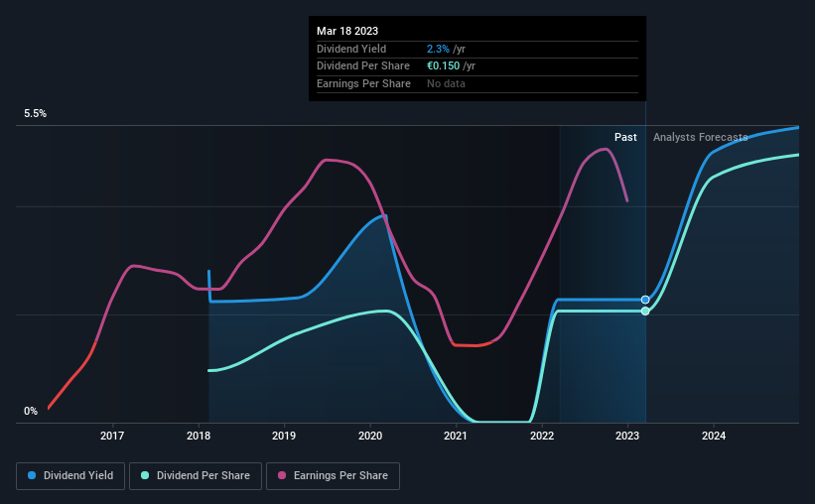Screen dimensions: 815x504
Task: Click the pink Earnings Per Share legend dot
Action: click(282, 475)
